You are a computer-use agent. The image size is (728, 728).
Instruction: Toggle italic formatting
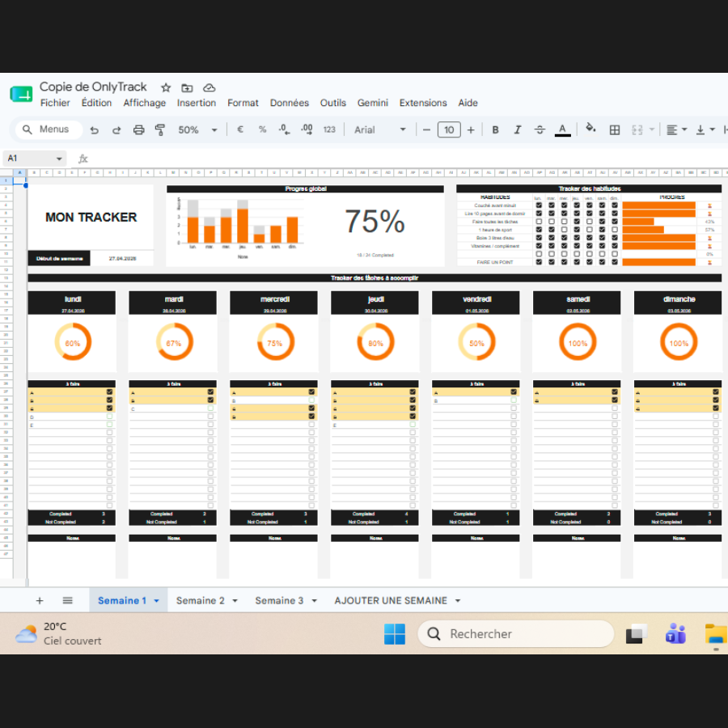point(517,130)
